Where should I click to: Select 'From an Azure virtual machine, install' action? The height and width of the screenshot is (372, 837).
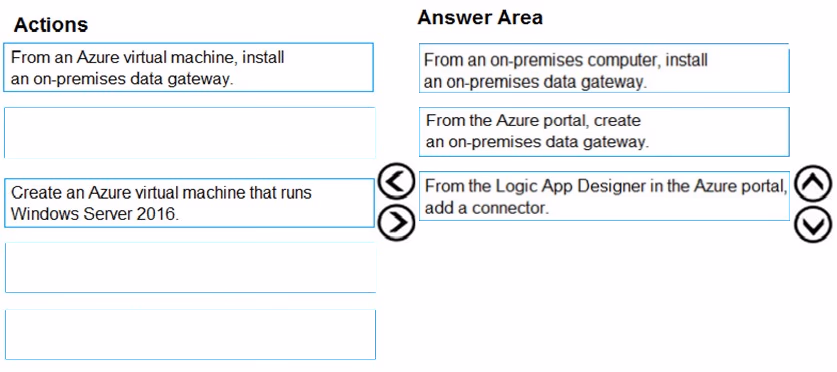188,68
